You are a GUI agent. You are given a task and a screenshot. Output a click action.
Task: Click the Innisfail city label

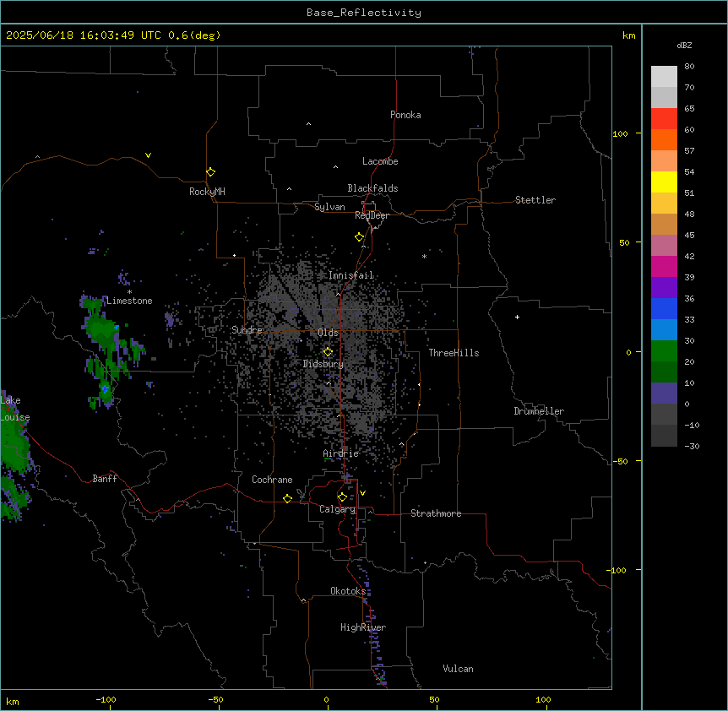(x=350, y=275)
